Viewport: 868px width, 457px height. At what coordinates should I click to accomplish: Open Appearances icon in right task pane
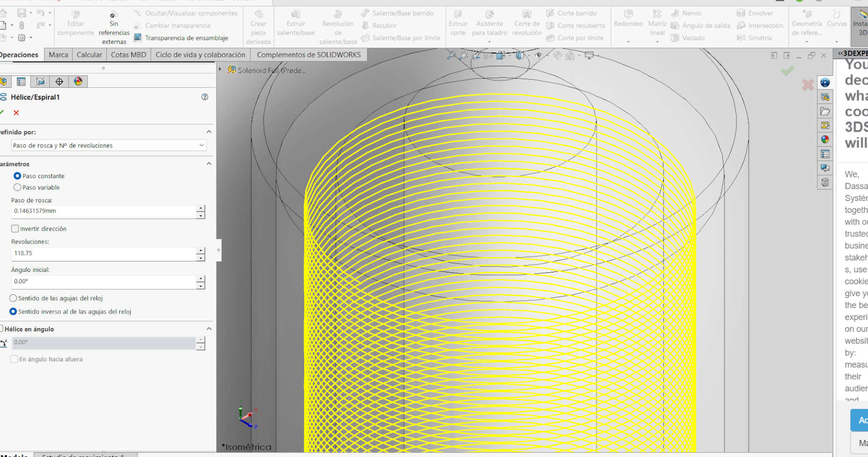pos(825,139)
